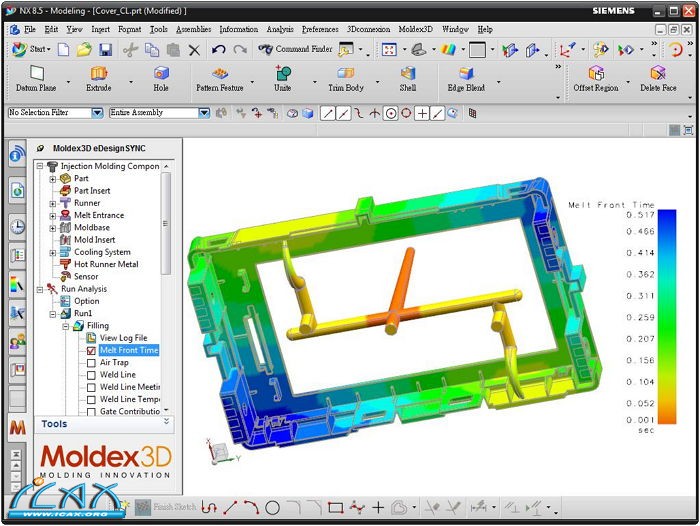Collapse the Run Analysis node
This screenshot has width=700, height=526.
pyautogui.click(x=40, y=289)
